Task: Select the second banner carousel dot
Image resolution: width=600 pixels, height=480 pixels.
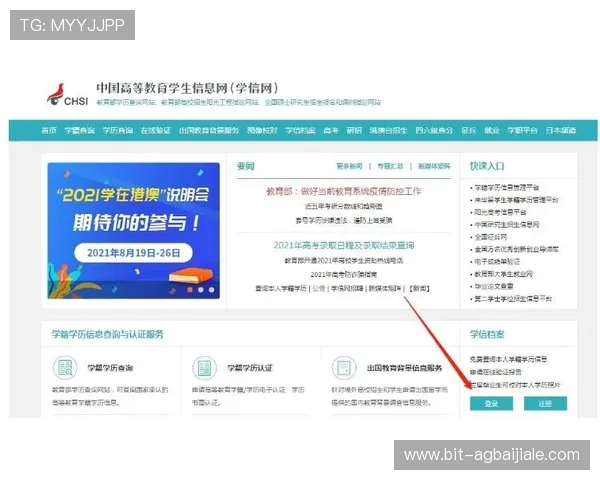Action: pos(201,290)
